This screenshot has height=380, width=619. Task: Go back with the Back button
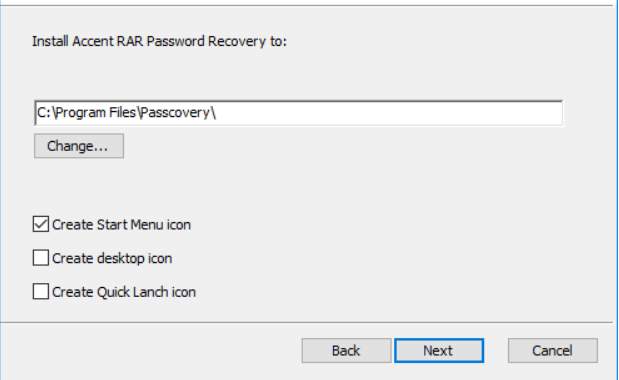click(346, 350)
